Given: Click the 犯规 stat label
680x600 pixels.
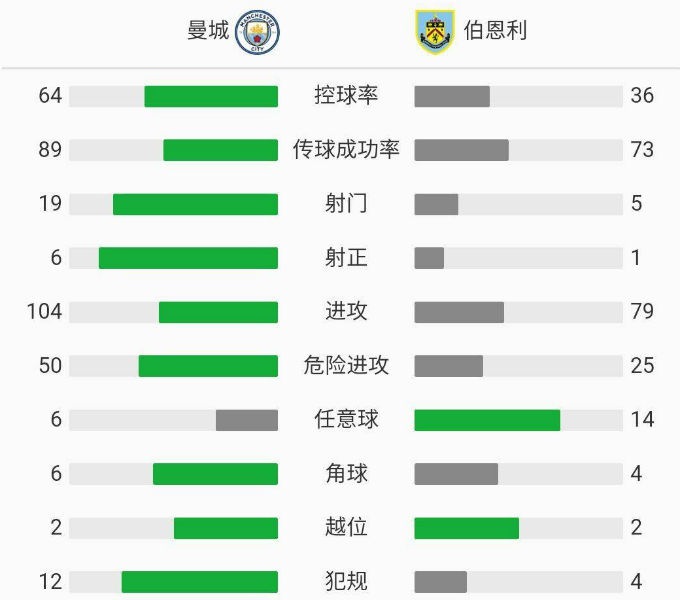Looking at the screenshot, I should [x=346, y=582].
